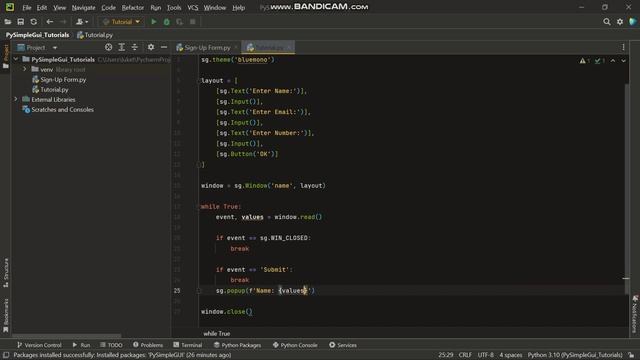This screenshot has width=640, height=360.
Task: Open the Run tool window
Action: click(81, 345)
